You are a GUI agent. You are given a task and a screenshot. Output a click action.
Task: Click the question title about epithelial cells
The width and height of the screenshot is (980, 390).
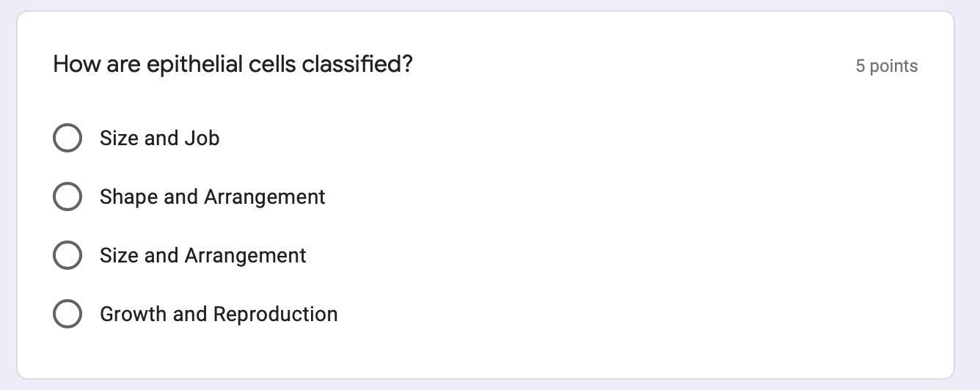233,65
